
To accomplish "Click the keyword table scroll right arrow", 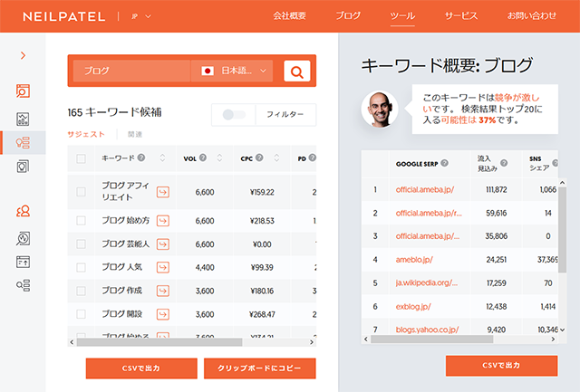I will 312,342.
